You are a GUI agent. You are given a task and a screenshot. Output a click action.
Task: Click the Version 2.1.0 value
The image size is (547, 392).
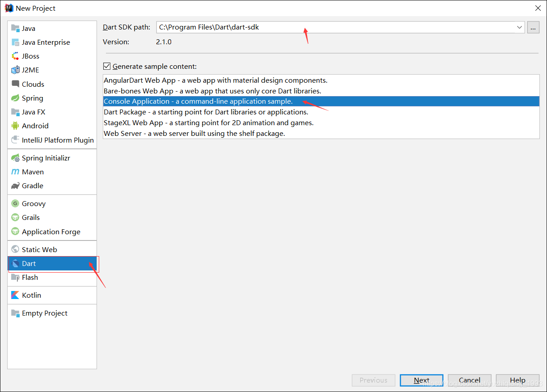tap(164, 42)
